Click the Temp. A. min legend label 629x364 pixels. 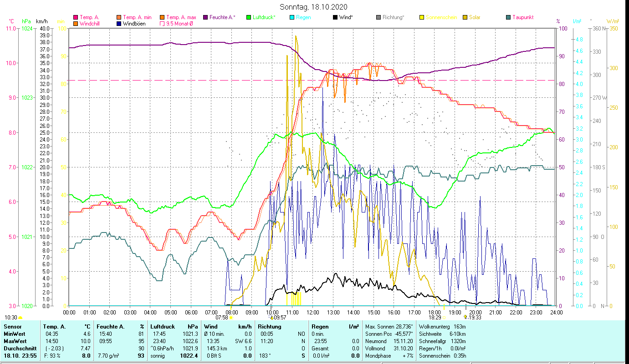[138, 17]
